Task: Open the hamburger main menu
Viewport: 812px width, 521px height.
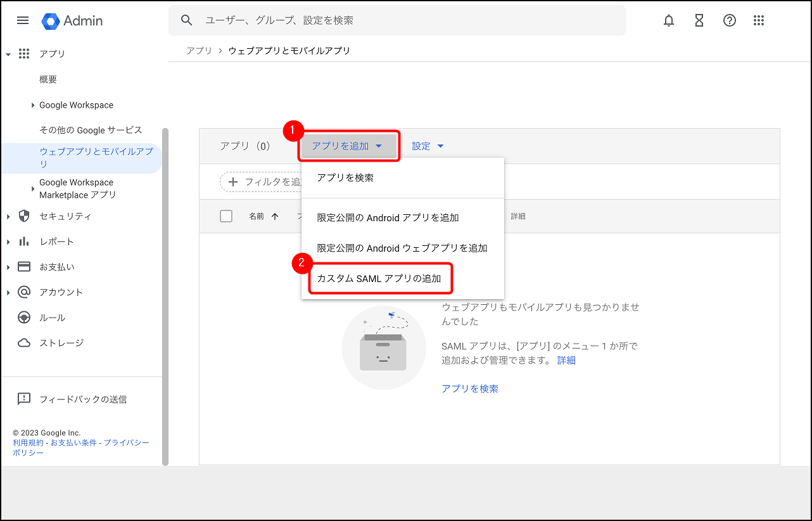Action: click(23, 20)
